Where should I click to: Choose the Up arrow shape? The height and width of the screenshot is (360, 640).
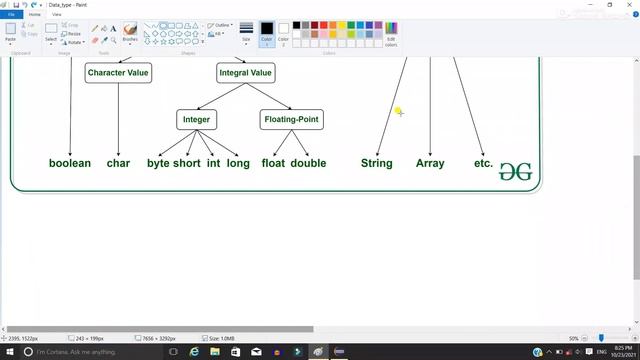pyautogui.click(x=196, y=33)
